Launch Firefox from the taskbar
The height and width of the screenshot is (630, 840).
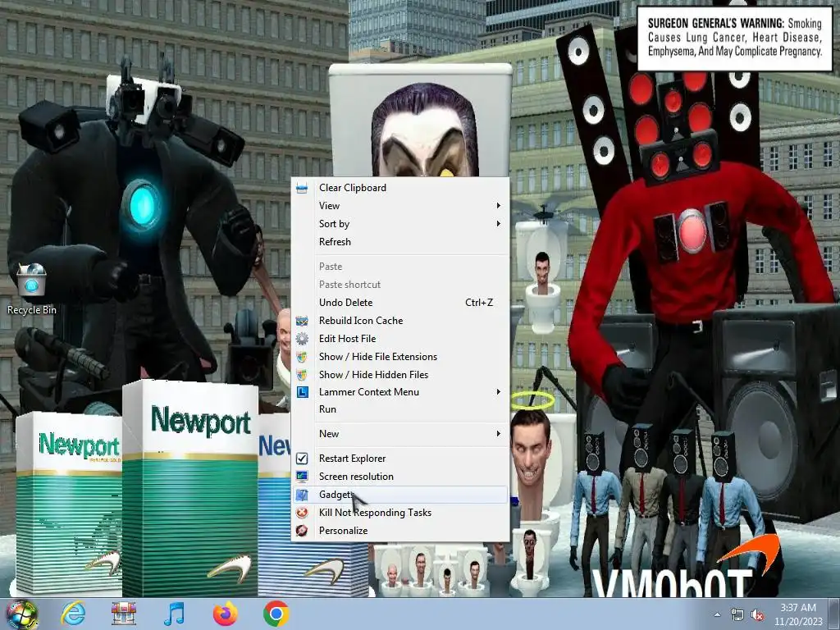coord(225,614)
